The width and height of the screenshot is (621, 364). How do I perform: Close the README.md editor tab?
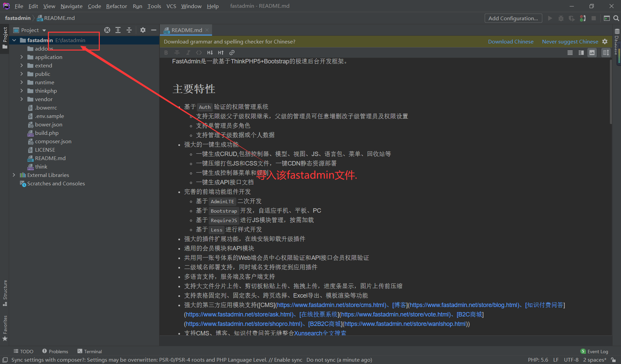click(x=207, y=30)
